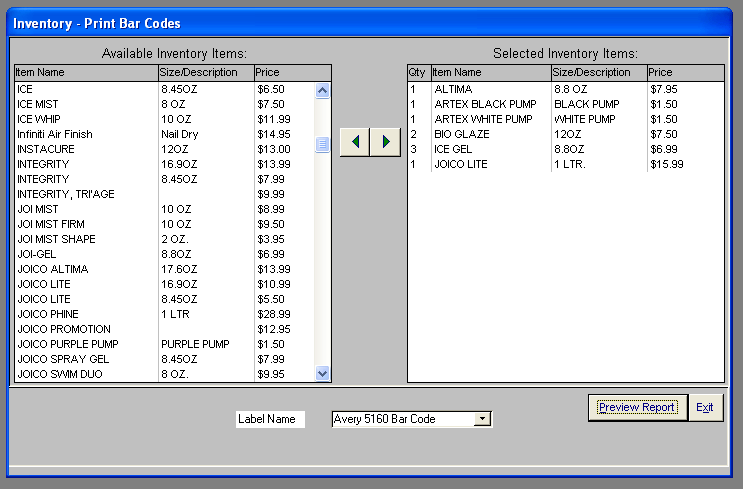Select INSTACURE row
Screen dimensions: 743x489
point(165,149)
